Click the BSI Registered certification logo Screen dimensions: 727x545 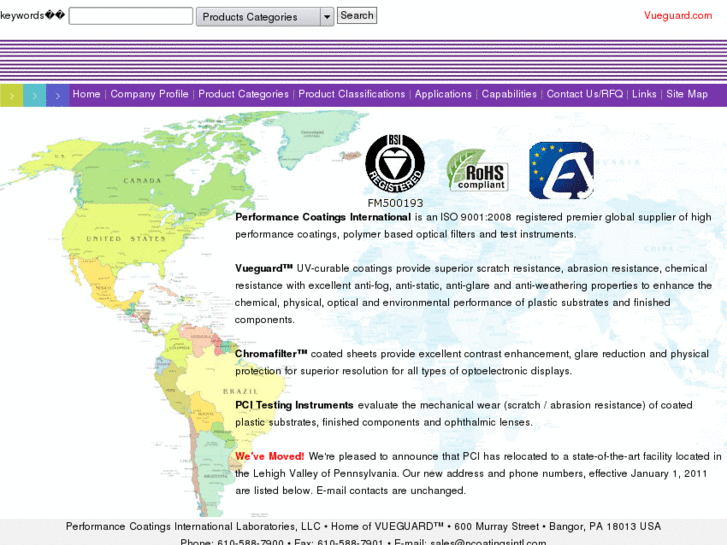(395, 164)
